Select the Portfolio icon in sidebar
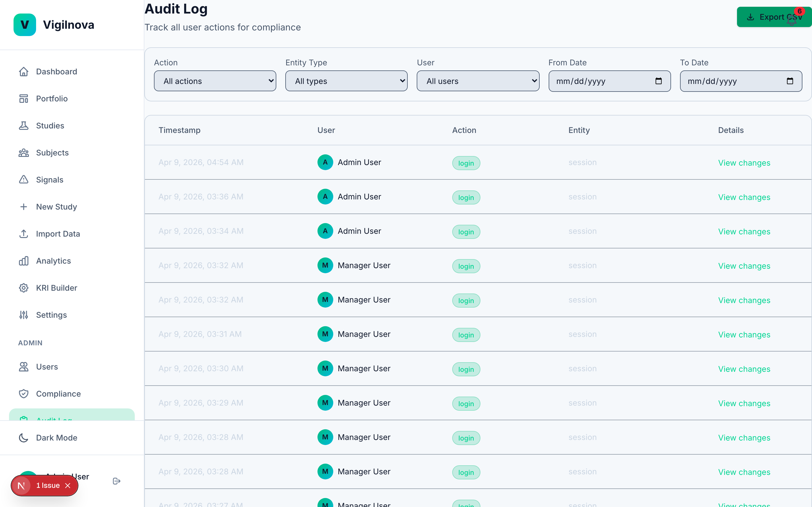812x507 pixels. [23, 98]
